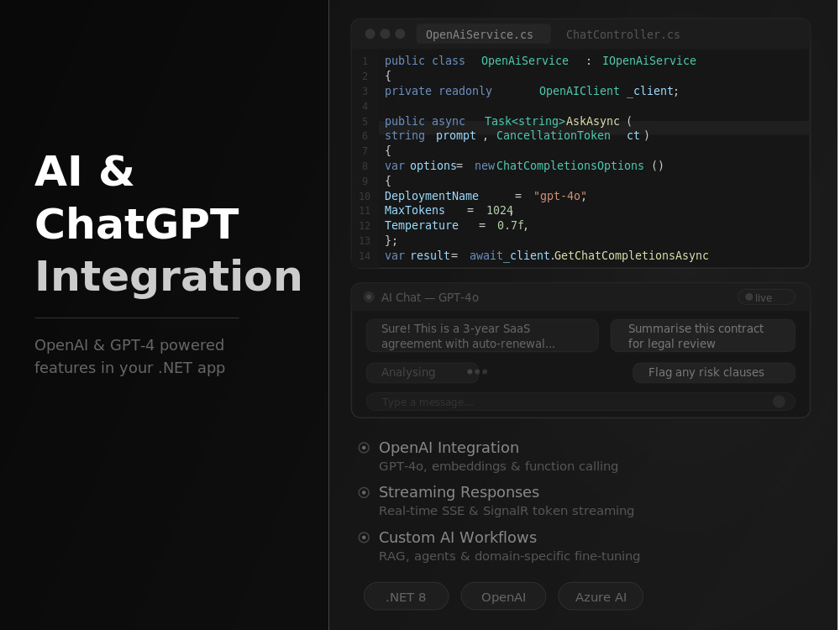Select the 'Summarise this contract' message bubble
The height and width of the screenshot is (630, 840).
702,336
